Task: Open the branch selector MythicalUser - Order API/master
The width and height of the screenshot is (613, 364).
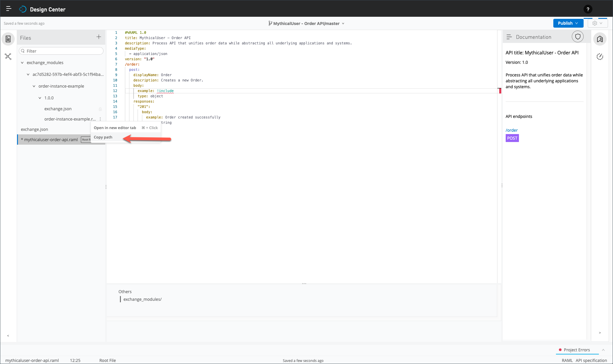Action: click(x=306, y=24)
